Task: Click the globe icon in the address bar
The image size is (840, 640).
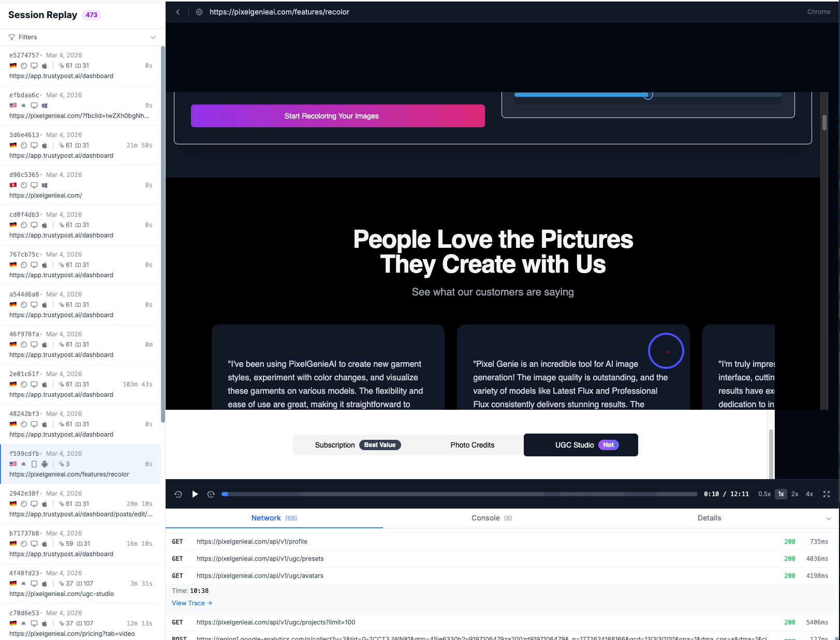Action: tap(199, 12)
